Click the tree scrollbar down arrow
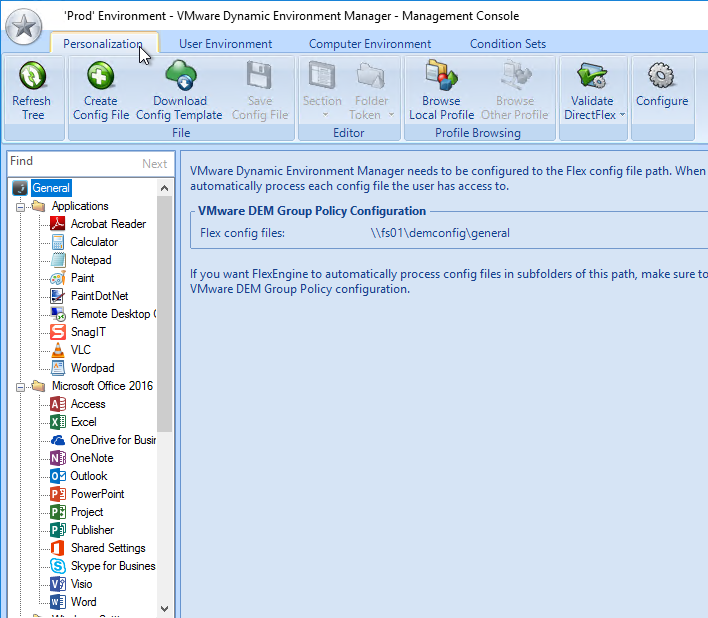Viewport: 708px width, 618px height. point(164,609)
